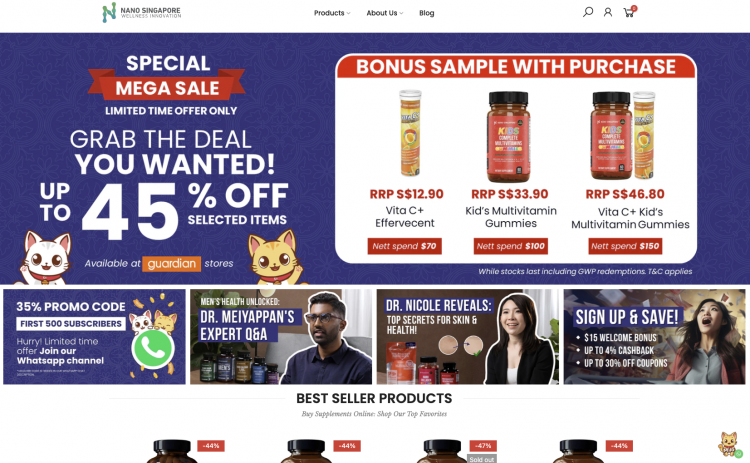The image size is (750, 463).
Task: Click the Nett spend $150 tag
Action: 625,246
